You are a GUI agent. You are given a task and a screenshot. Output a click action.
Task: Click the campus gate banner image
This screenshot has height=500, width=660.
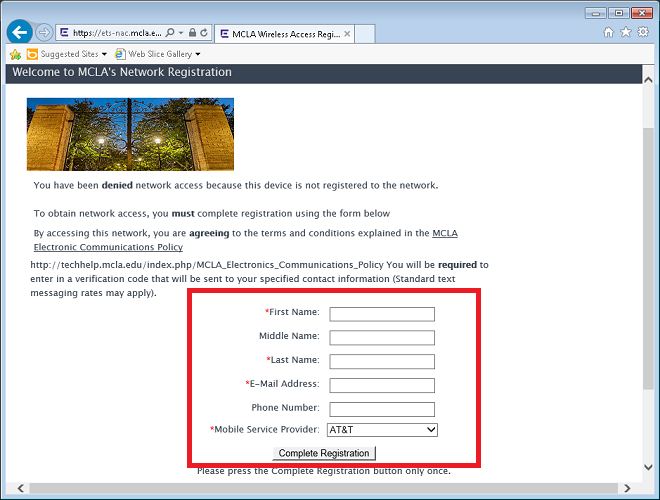coord(130,134)
